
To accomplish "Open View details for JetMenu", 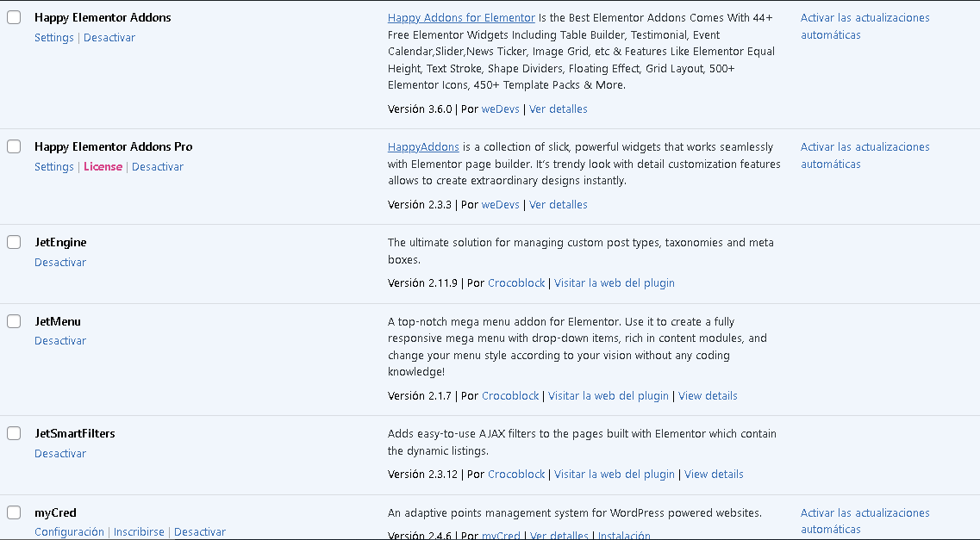I will tap(708, 396).
